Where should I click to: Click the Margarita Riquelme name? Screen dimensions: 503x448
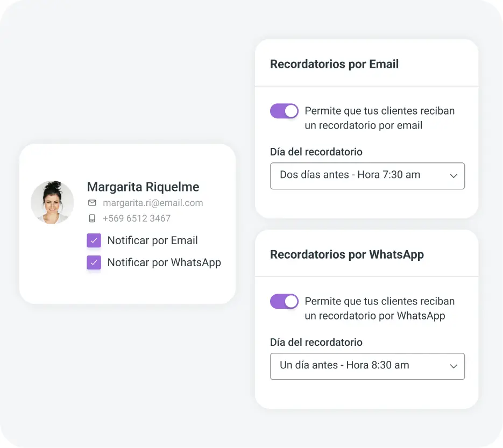point(143,187)
